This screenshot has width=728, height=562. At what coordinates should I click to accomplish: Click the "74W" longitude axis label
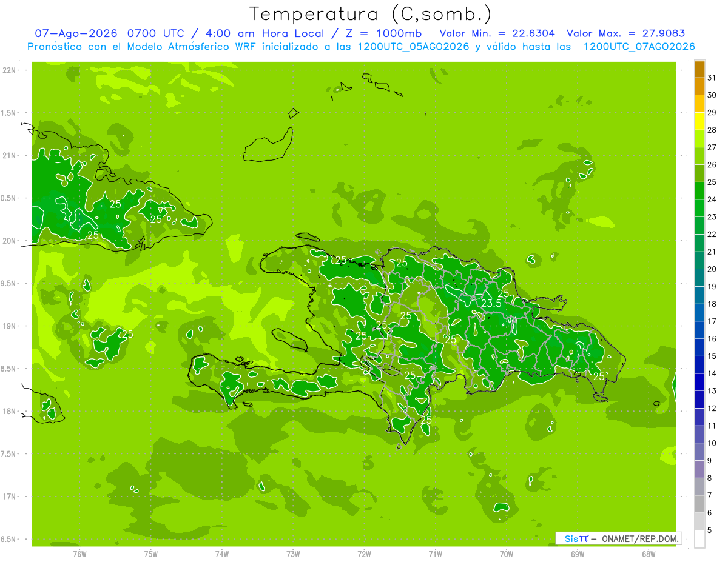[x=221, y=554]
